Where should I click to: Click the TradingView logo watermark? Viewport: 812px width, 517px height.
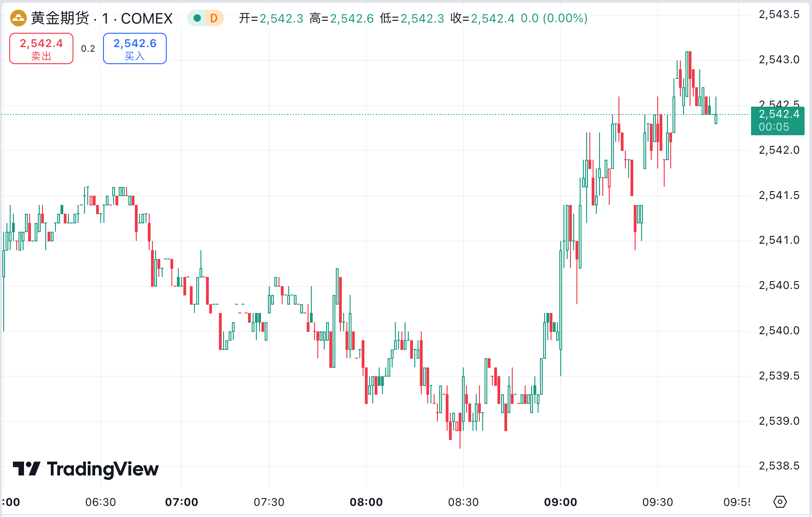click(86, 469)
